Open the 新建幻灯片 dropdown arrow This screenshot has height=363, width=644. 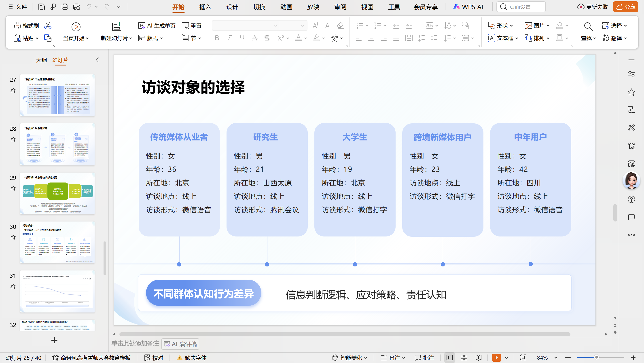(131, 38)
